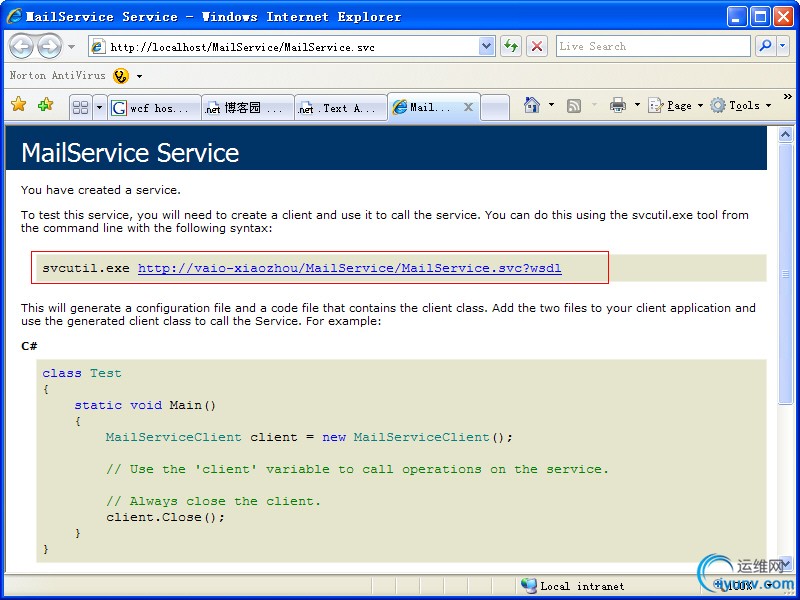Open Favorites Center star icon
This screenshot has width=800, height=600.
tap(19, 104)
